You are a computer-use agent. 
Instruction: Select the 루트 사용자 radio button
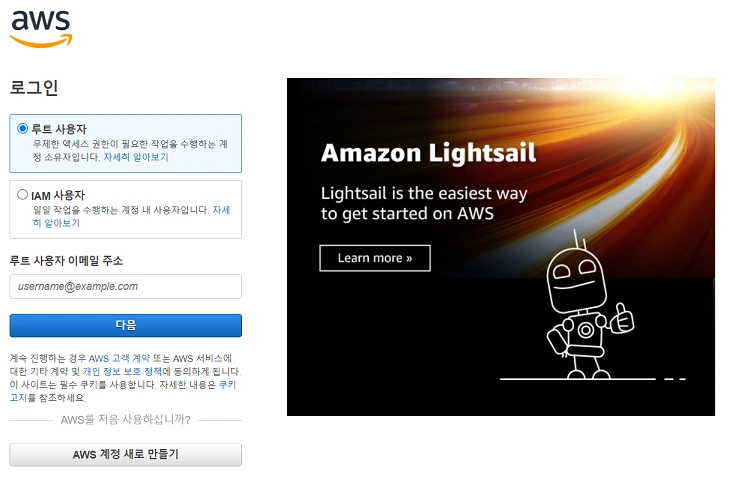[22, 128]
